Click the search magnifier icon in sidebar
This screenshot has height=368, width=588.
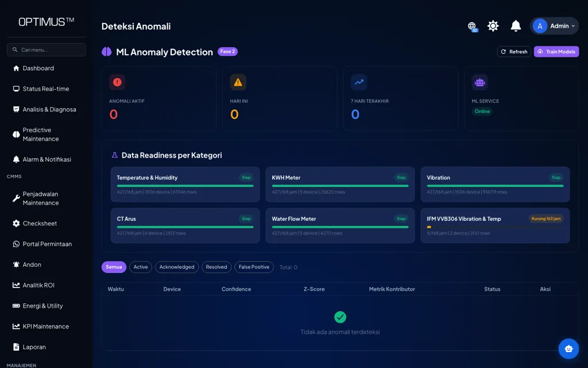[15, 49]
